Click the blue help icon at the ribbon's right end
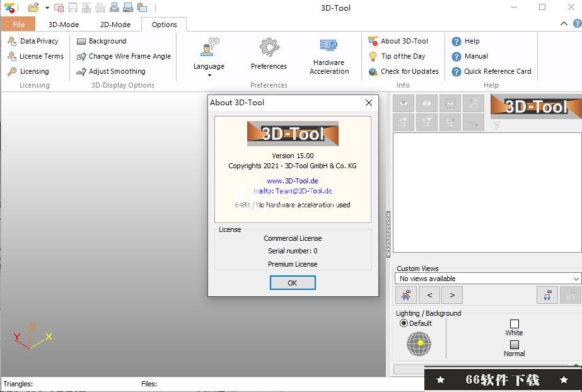This screenshot has height=392, width=582. (x=577, y=24)
